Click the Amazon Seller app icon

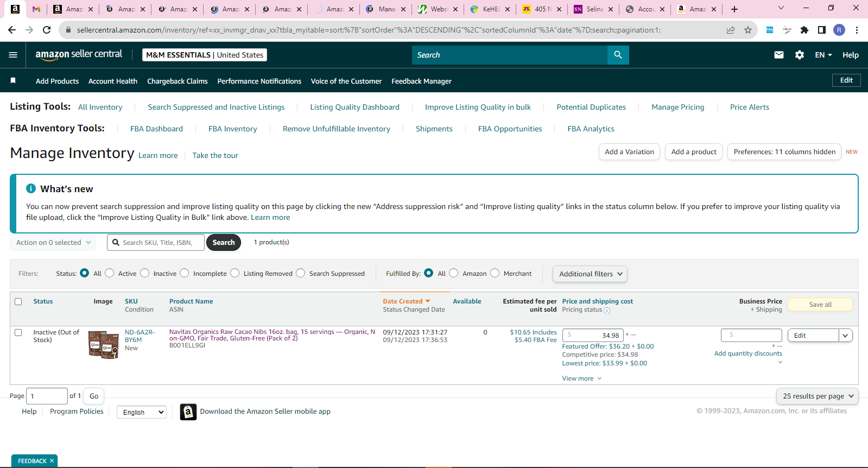(x=188, y=412)
